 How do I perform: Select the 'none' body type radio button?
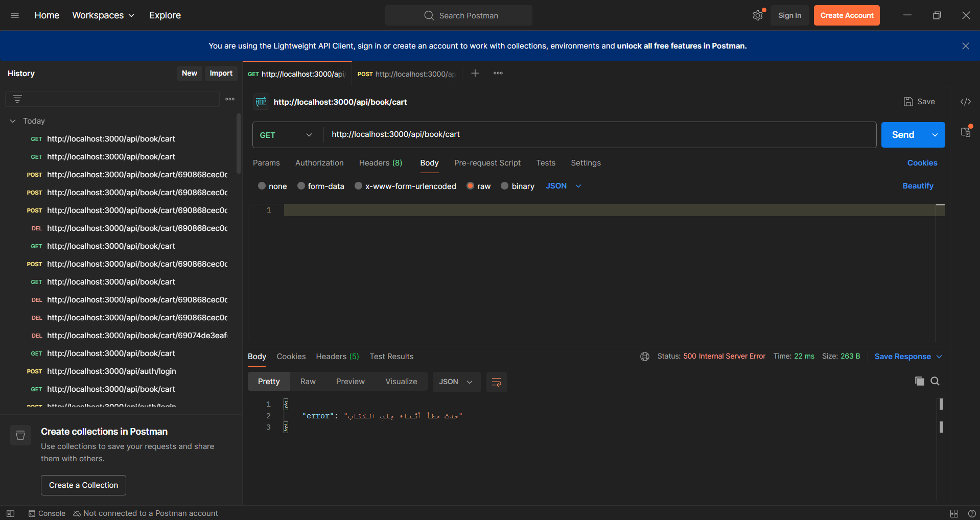click(262, 186)
